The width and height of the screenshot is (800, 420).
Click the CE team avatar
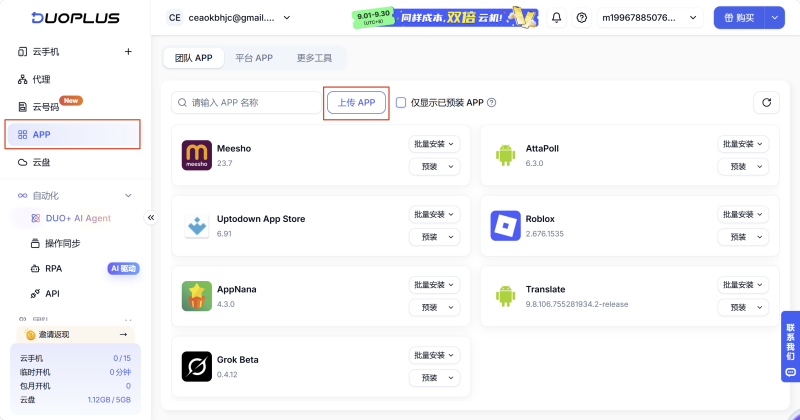coord(174,18)
